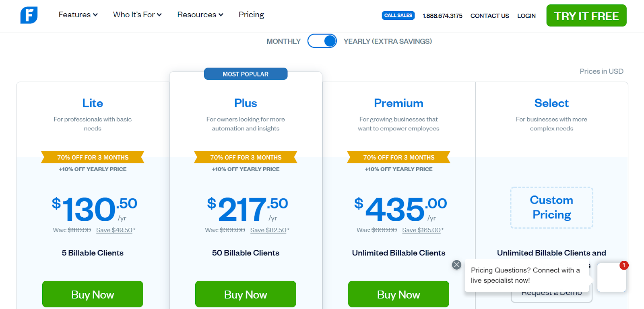Toggle the monthly/yearly billing switch
Image resolution: width=644 pixels, height=309 pixels.
pyautogui.click(x=322, y=41)
